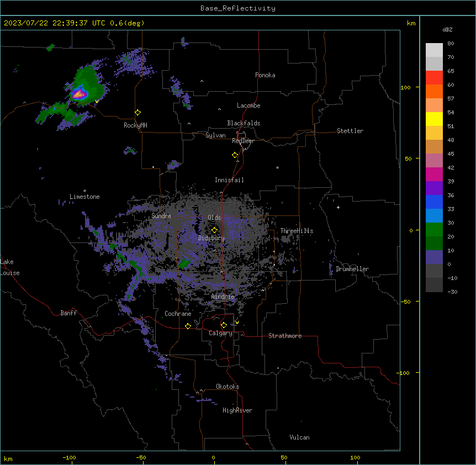476x465 pixels.
Task: Click the RockyMH label
Action: (135, 125)
